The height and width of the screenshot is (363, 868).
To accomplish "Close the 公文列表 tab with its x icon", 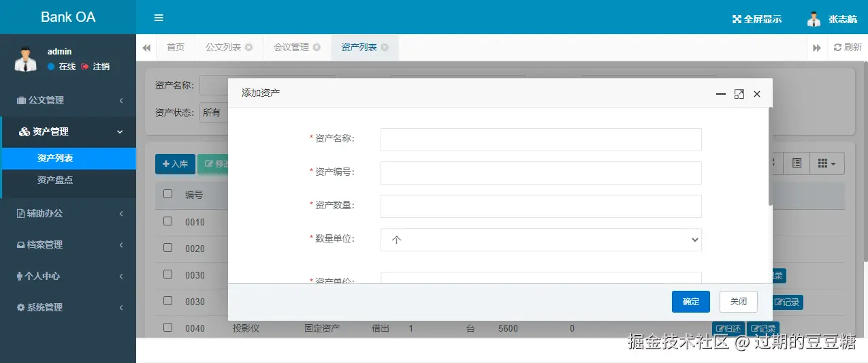I will tap(249, 47).
